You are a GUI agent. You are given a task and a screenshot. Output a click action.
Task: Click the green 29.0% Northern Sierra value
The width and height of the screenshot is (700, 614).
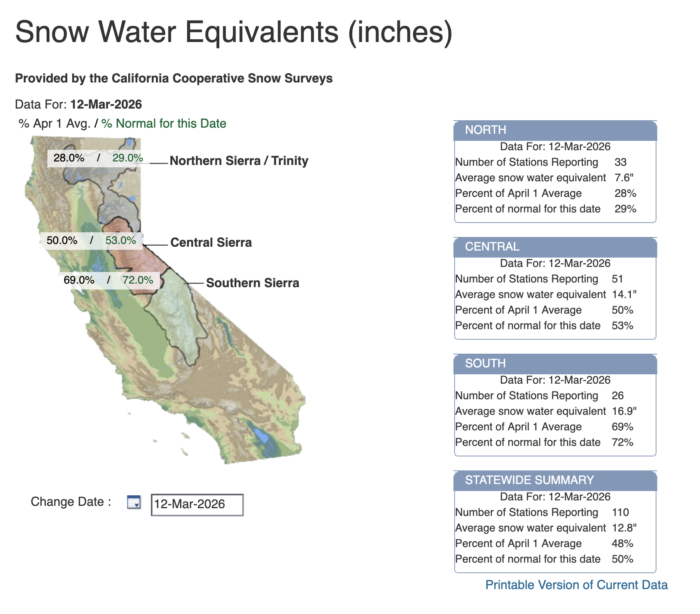click(127, 158)
